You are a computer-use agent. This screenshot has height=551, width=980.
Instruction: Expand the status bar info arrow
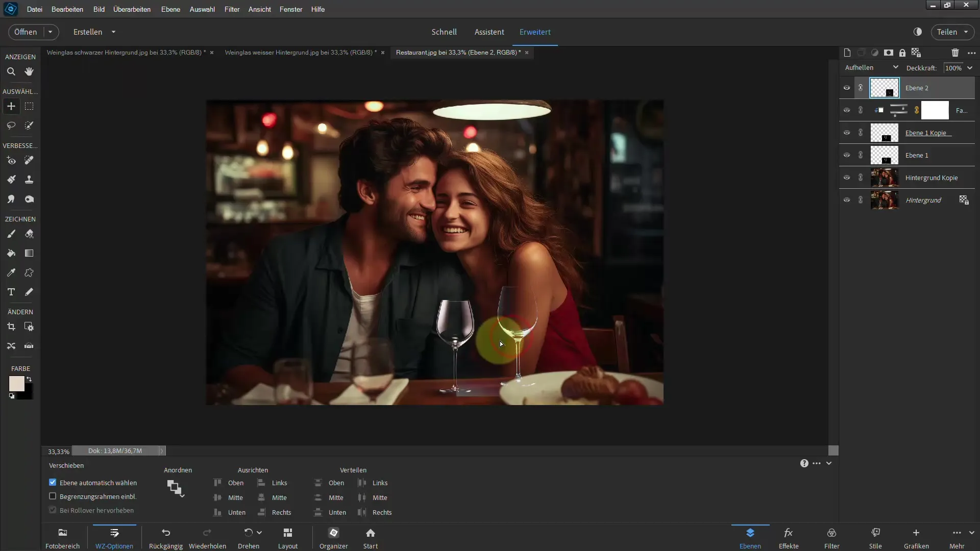coord(162,451)
